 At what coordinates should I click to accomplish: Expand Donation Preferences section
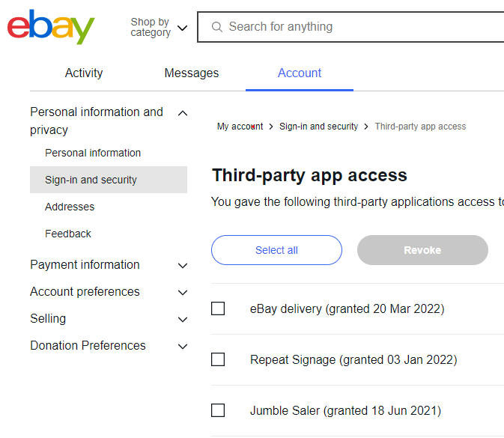coord(182,346)
